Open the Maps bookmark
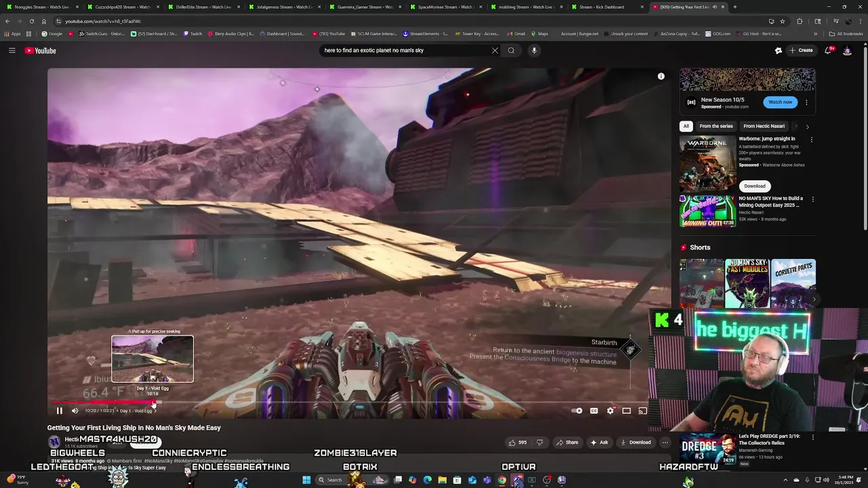Screen dimensions: 868x488 pos(540,33)
